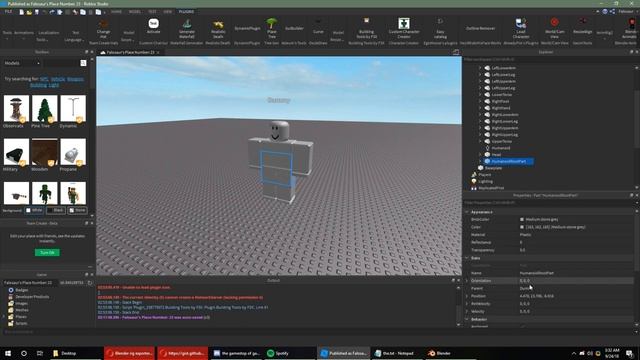640x360 pixels.
Task: Select the Pine Tree model thumbnail
Action: (x=44, y=109)
